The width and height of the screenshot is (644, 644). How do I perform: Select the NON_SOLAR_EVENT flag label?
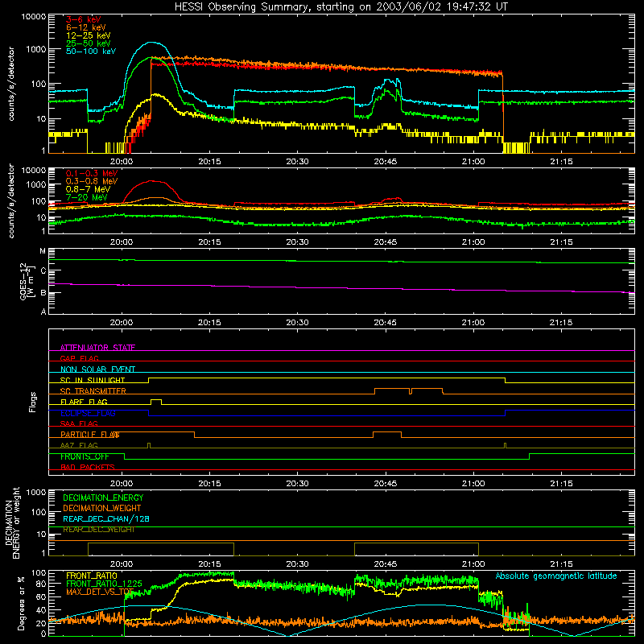97,369
